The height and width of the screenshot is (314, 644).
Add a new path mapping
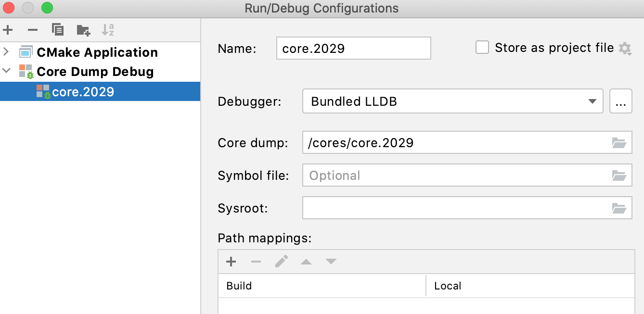[x=231, y=261]
